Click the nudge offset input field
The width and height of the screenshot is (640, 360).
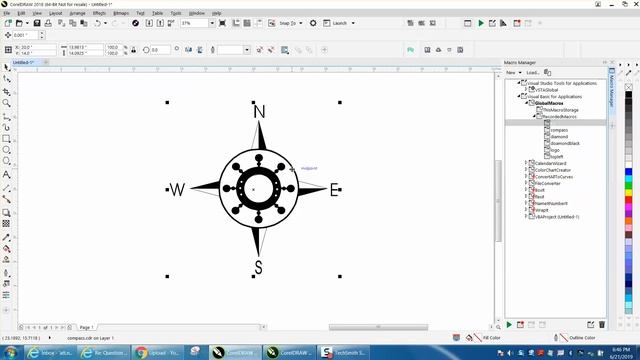pyautogui.click(x=25, y=36)
